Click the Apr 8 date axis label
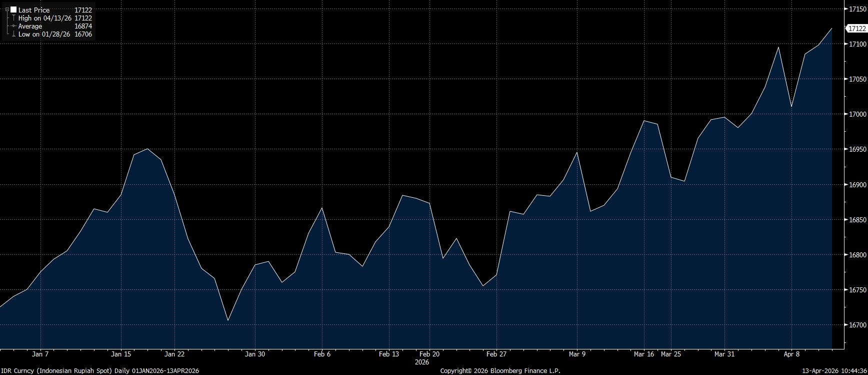868x375 pixels. (x=791, y=354)
